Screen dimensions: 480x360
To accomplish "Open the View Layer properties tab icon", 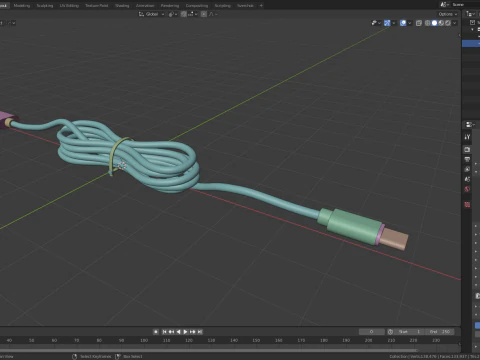I will coord(467,169).
